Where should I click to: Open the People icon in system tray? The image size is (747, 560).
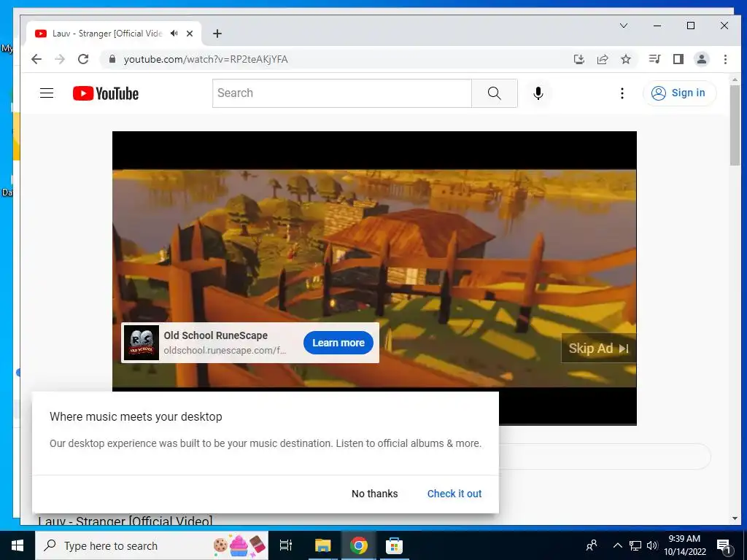coord(592,545)
